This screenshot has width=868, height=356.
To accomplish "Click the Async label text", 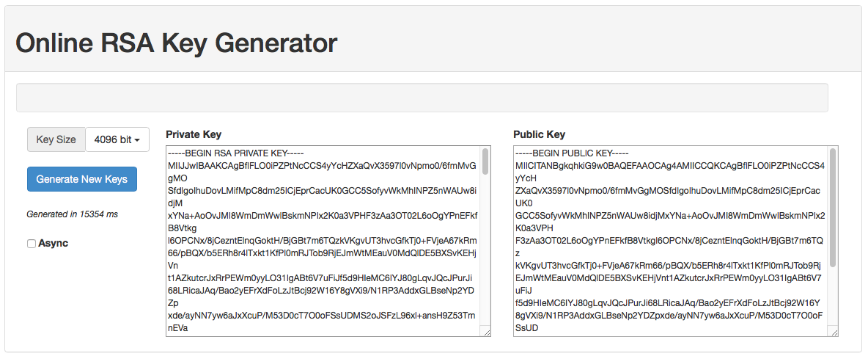I will coord(53,243).
